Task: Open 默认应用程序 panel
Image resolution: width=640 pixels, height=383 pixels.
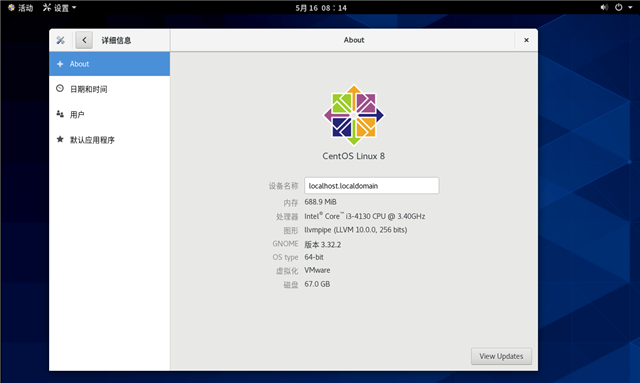Action: (x=109, y=140)
